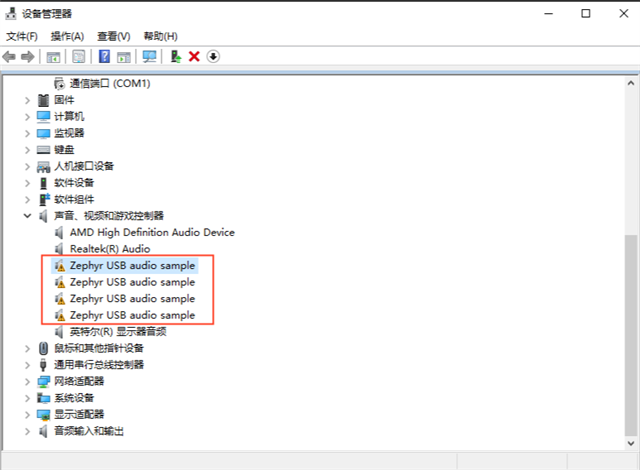Screen dimensions: 640x470
Task: Uninstall device using the red X icon
Action: 194,56
